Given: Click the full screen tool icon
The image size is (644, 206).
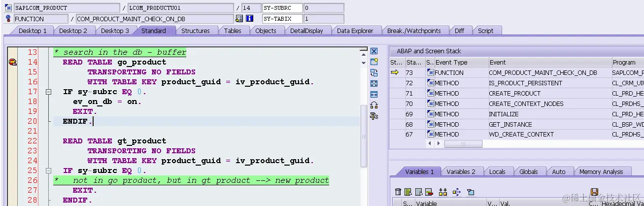Looking at the screenshot, I should (x=374, y=83).
